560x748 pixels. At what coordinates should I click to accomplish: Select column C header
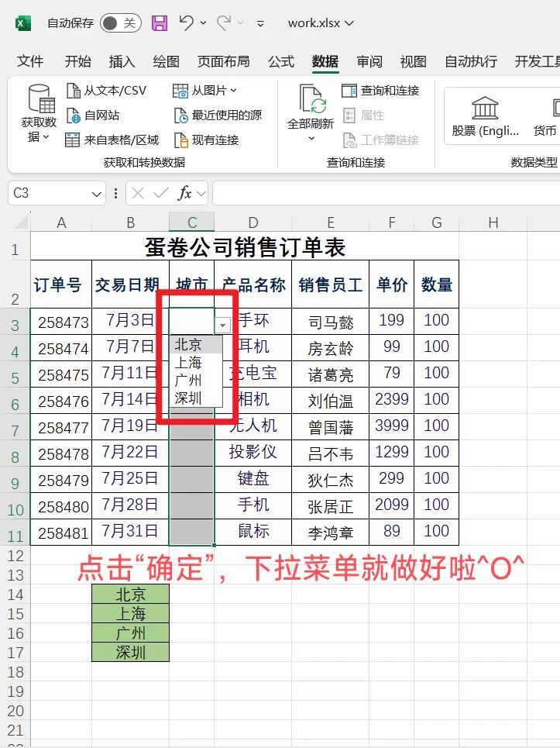191,222
